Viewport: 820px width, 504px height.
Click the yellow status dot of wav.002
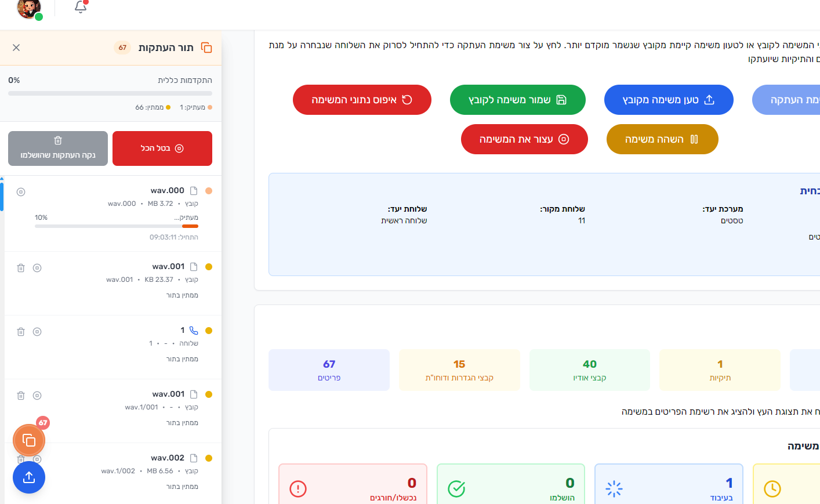(x=209, y=458)
